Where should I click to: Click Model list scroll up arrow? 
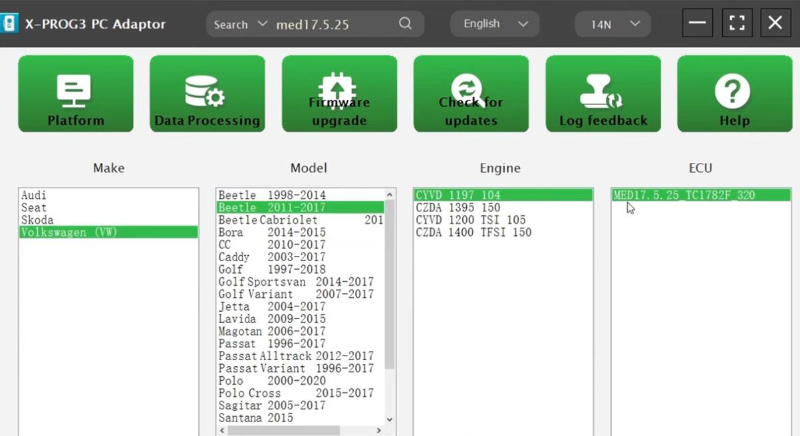[x=390, y=195]
